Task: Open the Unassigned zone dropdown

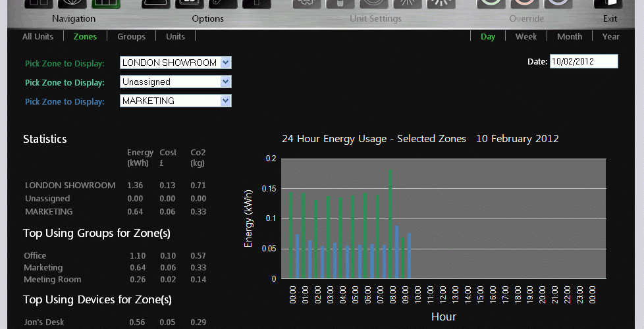Action: (175, 82)
